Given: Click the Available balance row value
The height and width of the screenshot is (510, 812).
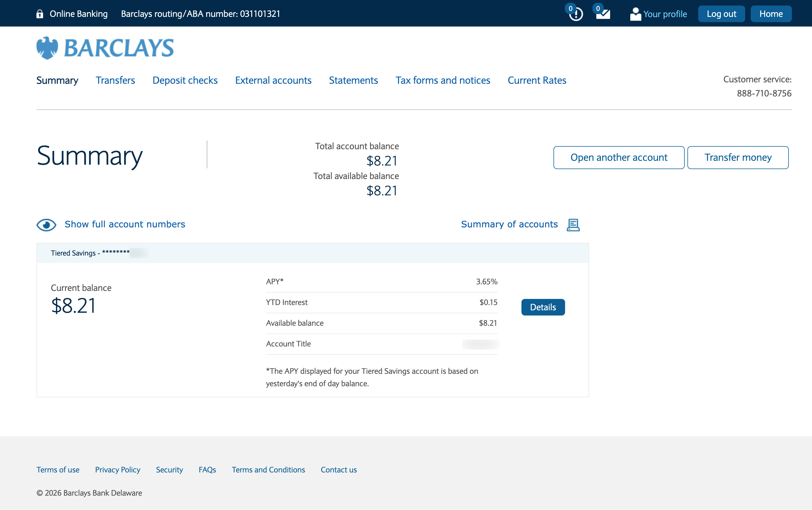Looking at the screenshot, I should pyautogui.click(x=488, y=323).
